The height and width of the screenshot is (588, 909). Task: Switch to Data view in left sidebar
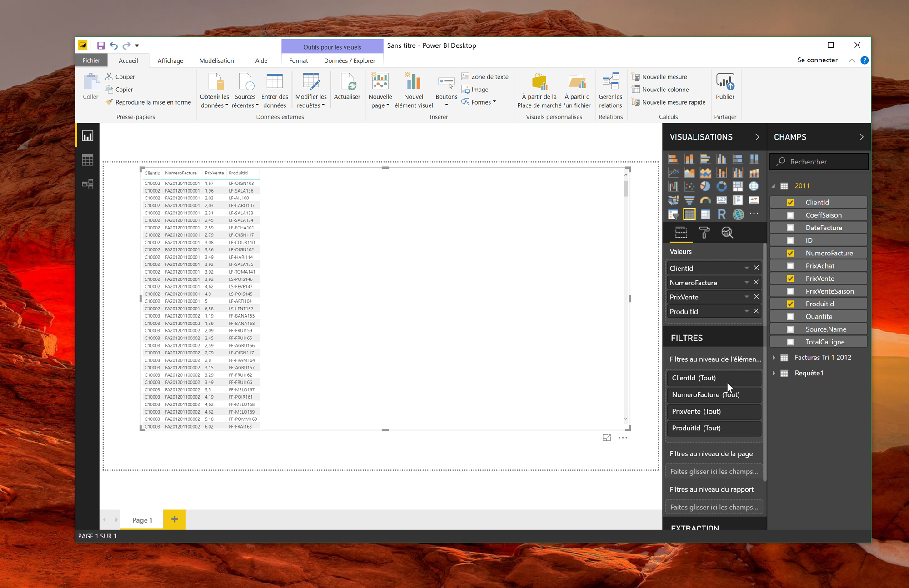pyautogui.click(x=87, y=160)
